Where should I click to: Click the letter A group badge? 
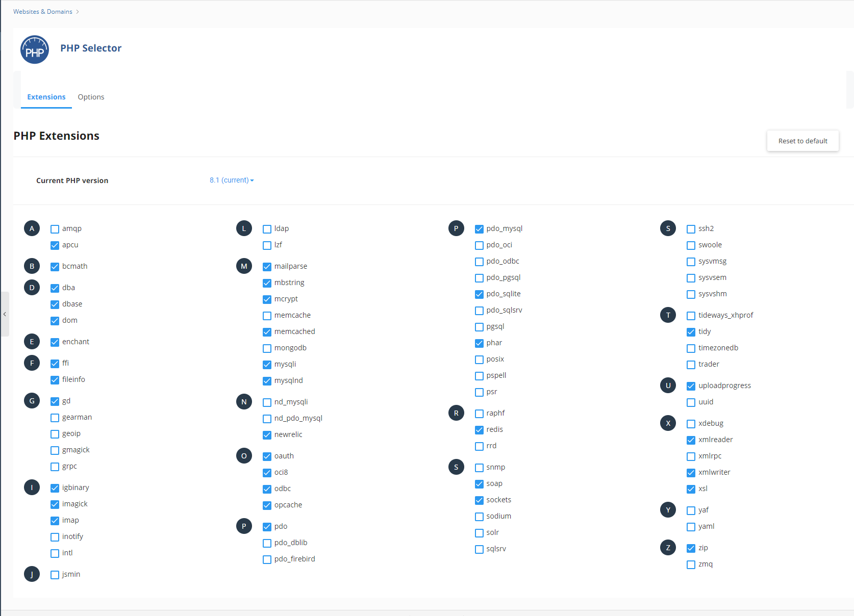pyautogui.click(x=32, y=228)
